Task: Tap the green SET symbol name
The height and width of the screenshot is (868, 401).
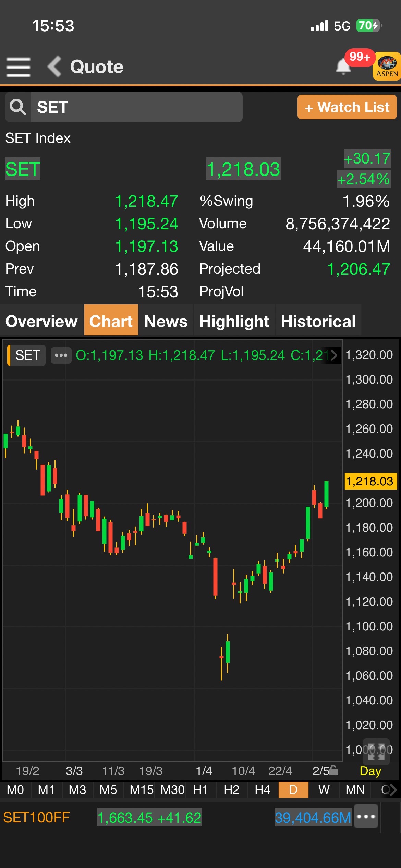Action: pos(23,169)
